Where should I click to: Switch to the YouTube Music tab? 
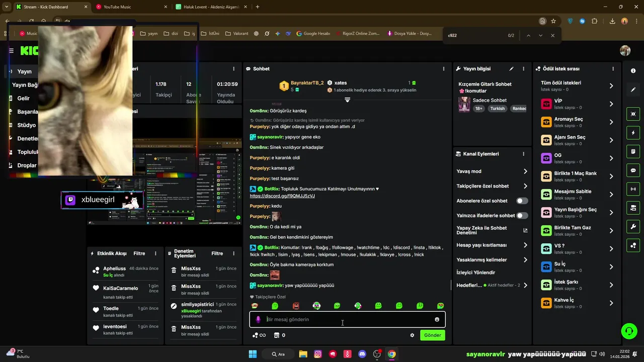coord(131,7)
